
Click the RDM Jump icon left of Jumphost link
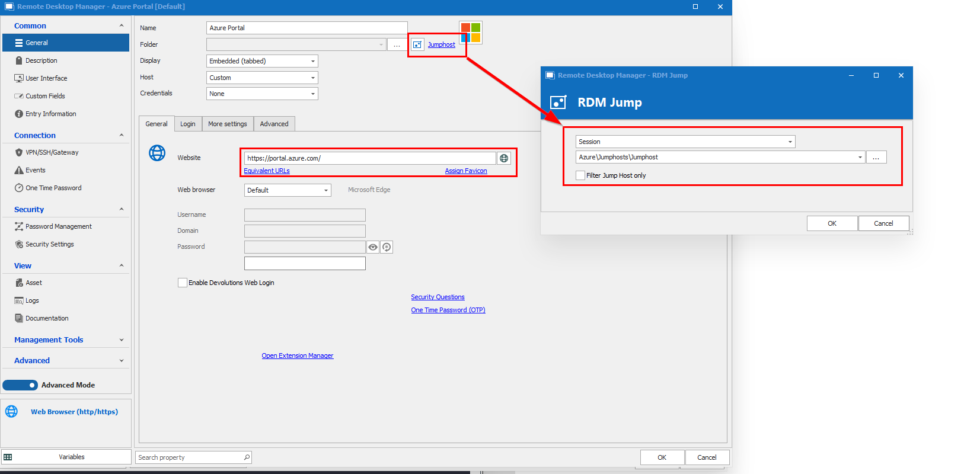pos(417,44)
